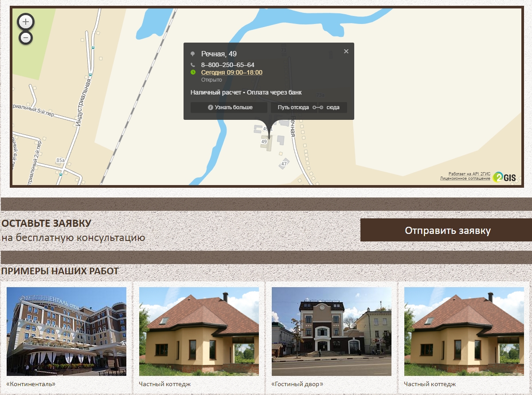Click building 47 on the map
This screenshot has height=395, width=532.
pos(284,163)
